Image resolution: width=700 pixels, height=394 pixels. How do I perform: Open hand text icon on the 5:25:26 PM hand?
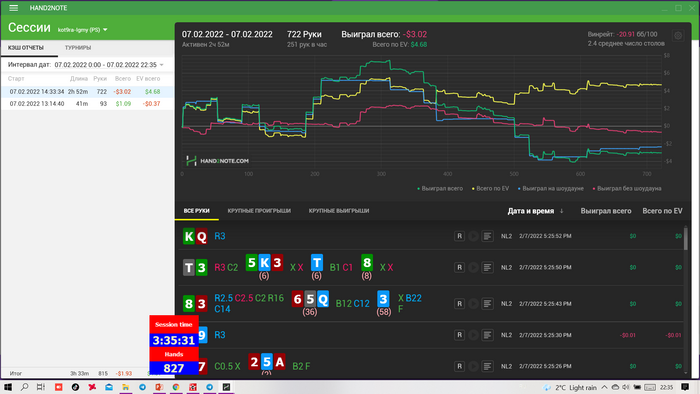pyautogui.click(x=488, y=366)
